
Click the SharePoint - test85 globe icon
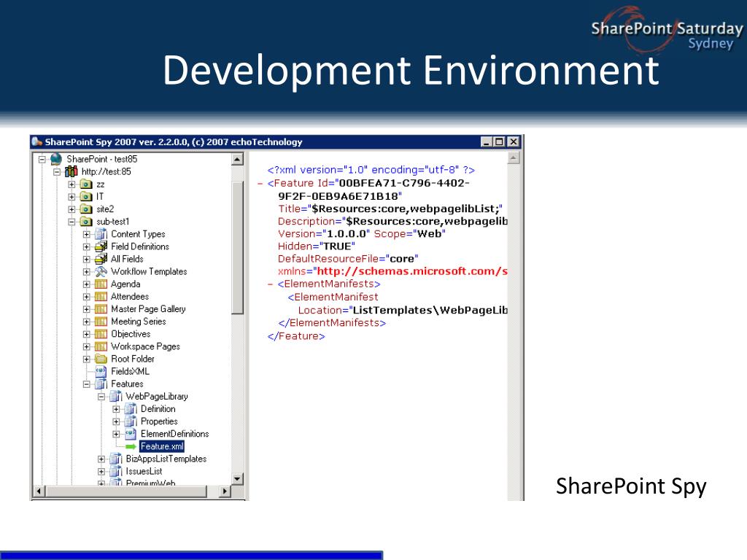[56, 158]
